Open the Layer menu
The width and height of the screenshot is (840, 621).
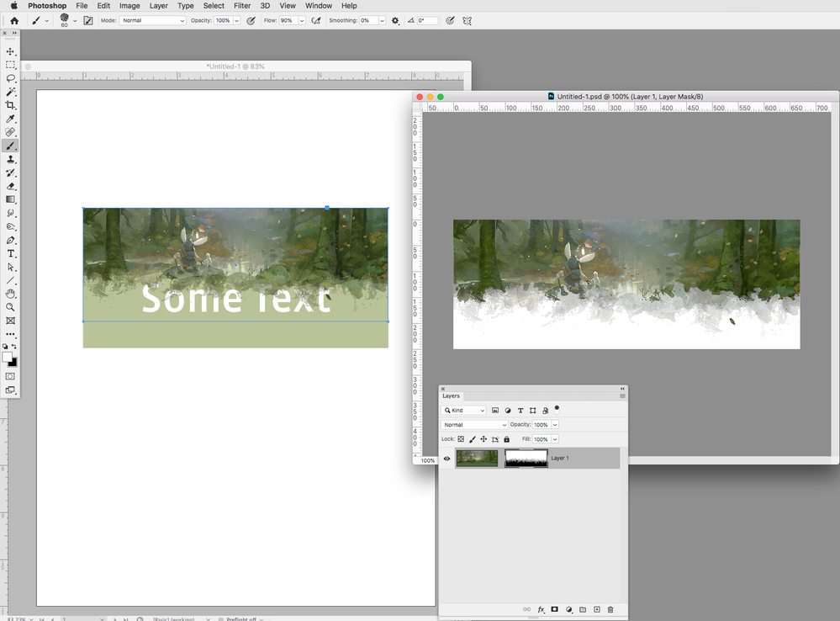pyautogui.click(x=159, y=5)
